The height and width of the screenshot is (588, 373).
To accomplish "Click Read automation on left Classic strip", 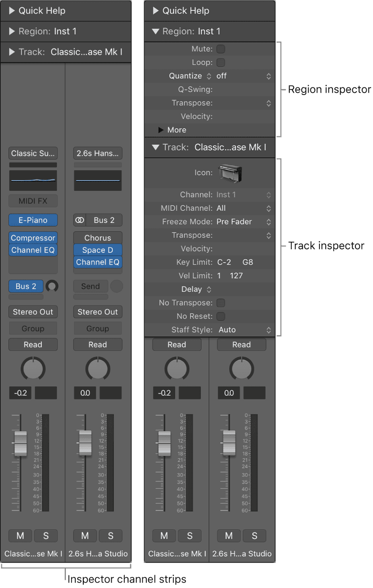I will point(33,344).
